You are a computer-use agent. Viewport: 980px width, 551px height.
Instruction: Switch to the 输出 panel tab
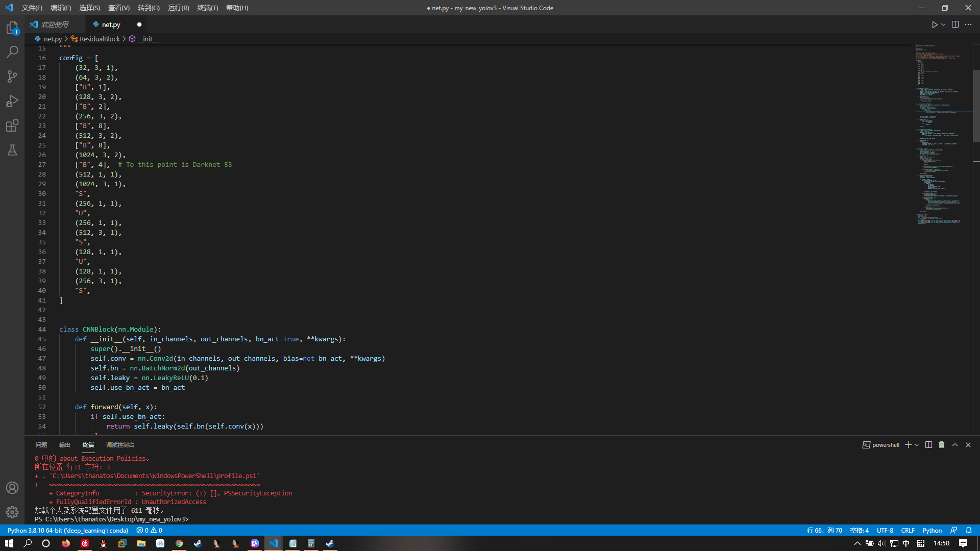pos(65,445)
